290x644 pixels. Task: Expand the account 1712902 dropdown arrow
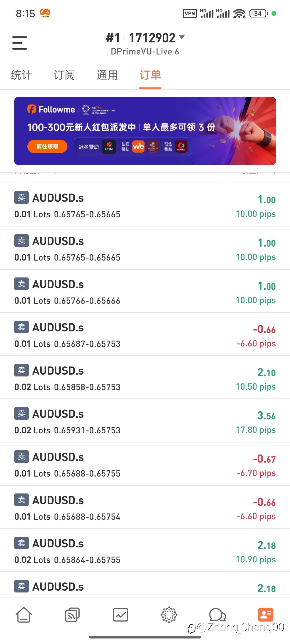click(182, 37)
